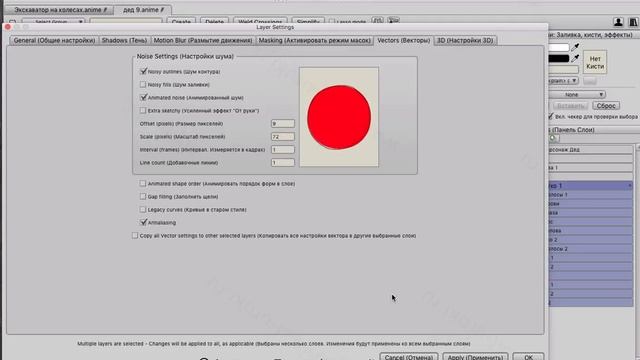640x360 pixels.
Task: Switch to дед 9.anime document tab
Action: click(143, 9)
